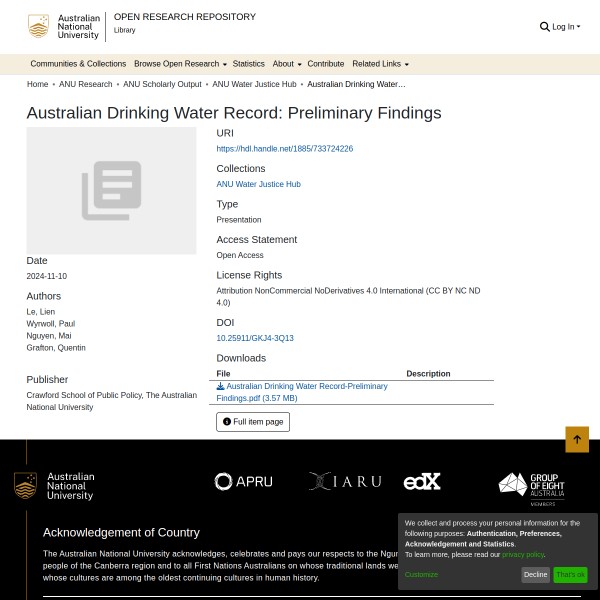600x600 pixels.
Task: Click the search magnifier icon
Action: (544, 27)
